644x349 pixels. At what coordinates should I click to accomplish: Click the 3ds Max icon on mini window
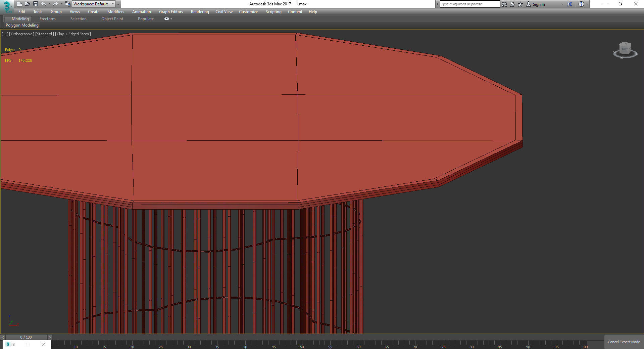(8, 345)
